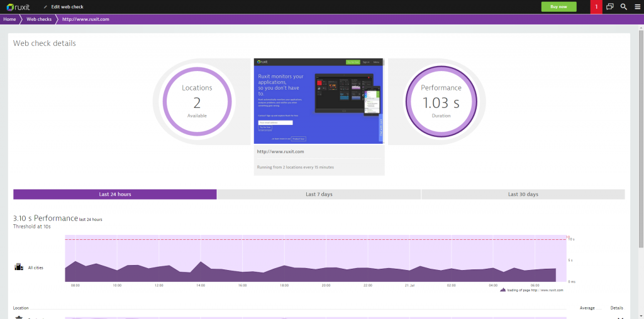Click the 3.10 s Performance heading
Viewport: 644px width, 319px height.
pyautogui.click(x=45, y=218)
